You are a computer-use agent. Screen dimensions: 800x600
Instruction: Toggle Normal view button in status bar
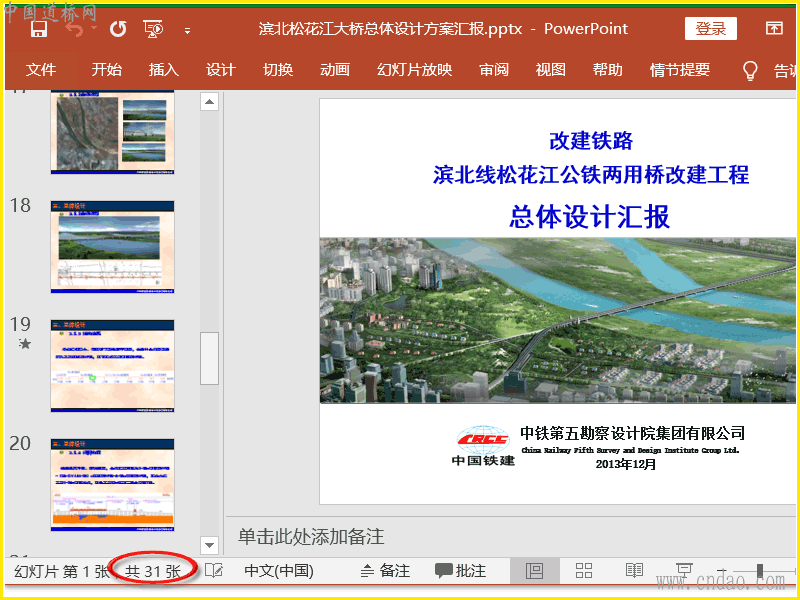pyautogui.click(x=534, y=571)
